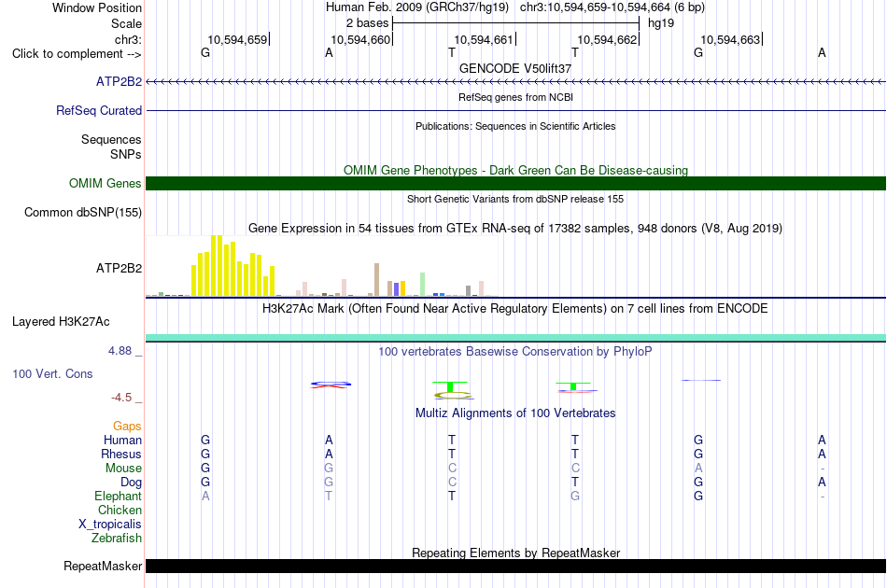Click the Repeating Elements by RepeatMasker title

(x=515, y=553)
